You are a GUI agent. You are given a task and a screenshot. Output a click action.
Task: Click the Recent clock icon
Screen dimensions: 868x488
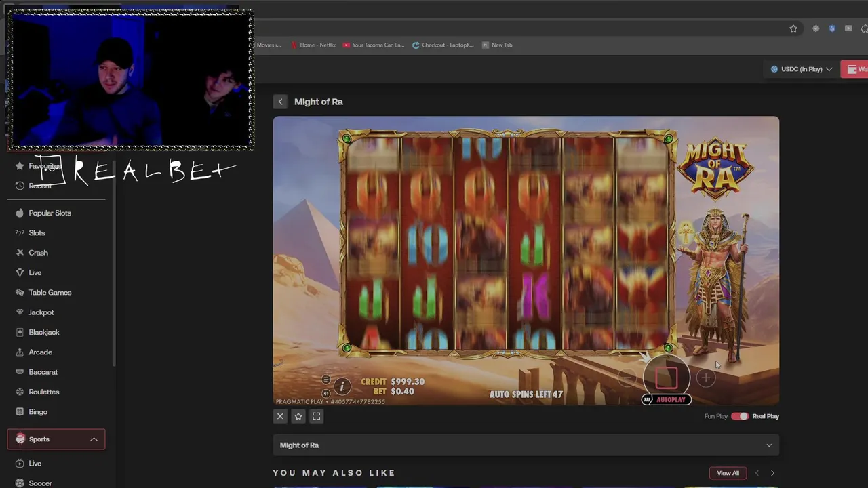coord(20,186)
